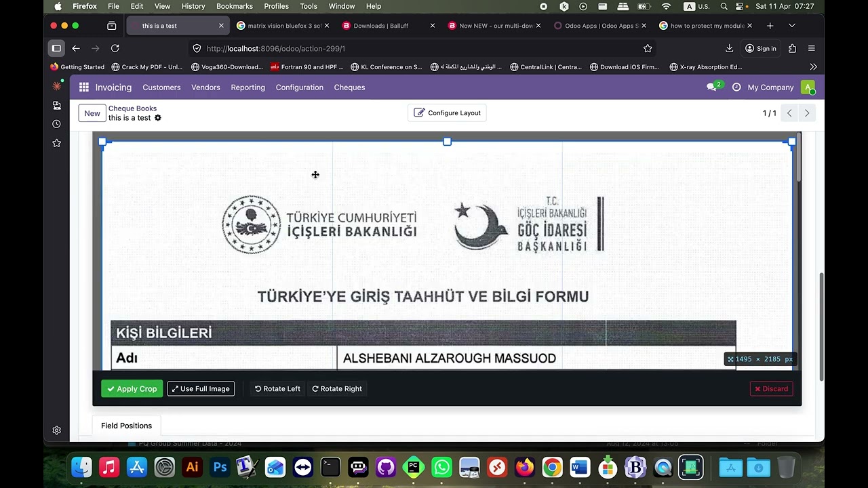Go to Cheque Books breadcrumb
Image resolution: width=868 pixels, height=488 pixels.
pos(132,108)
